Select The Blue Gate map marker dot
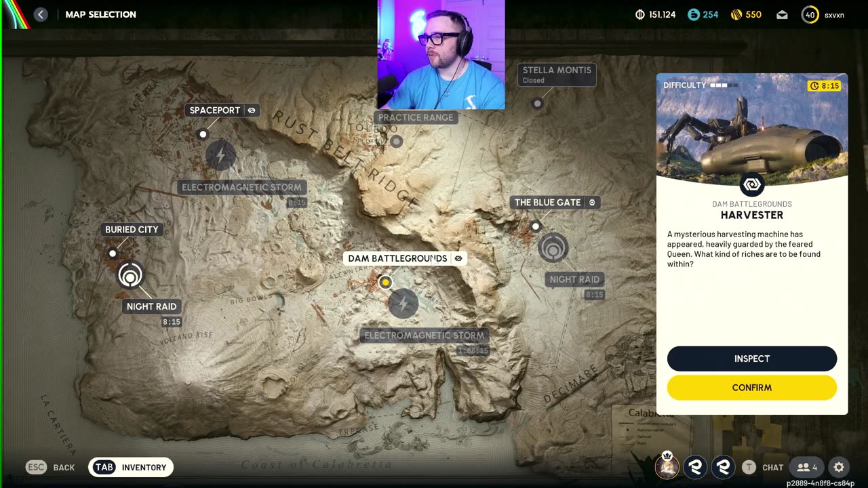The width and height of the screenshot is (868, 488). [x=536, y=226]
